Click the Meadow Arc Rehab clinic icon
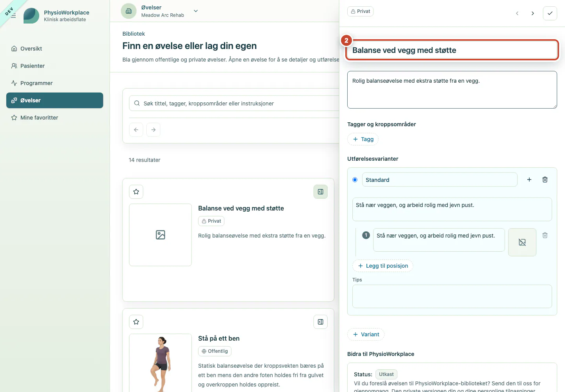The image size is (565, 392). point(129,11)
